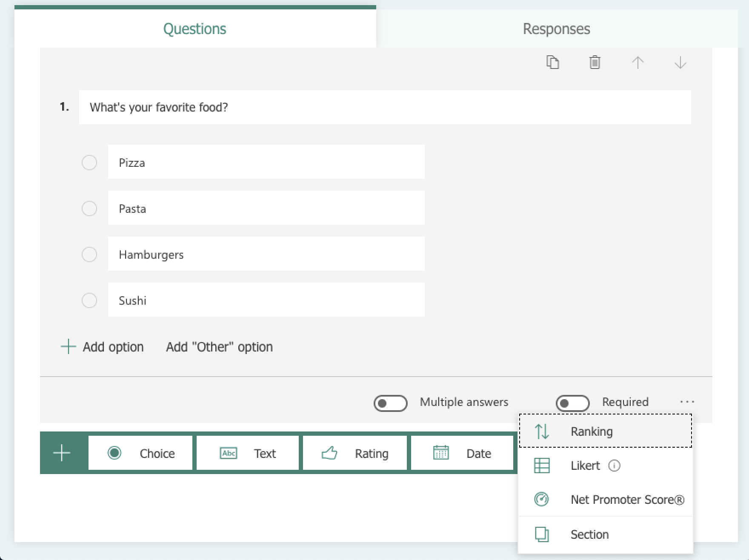
Task: Edit the question title field
Action: click(385, 107)
